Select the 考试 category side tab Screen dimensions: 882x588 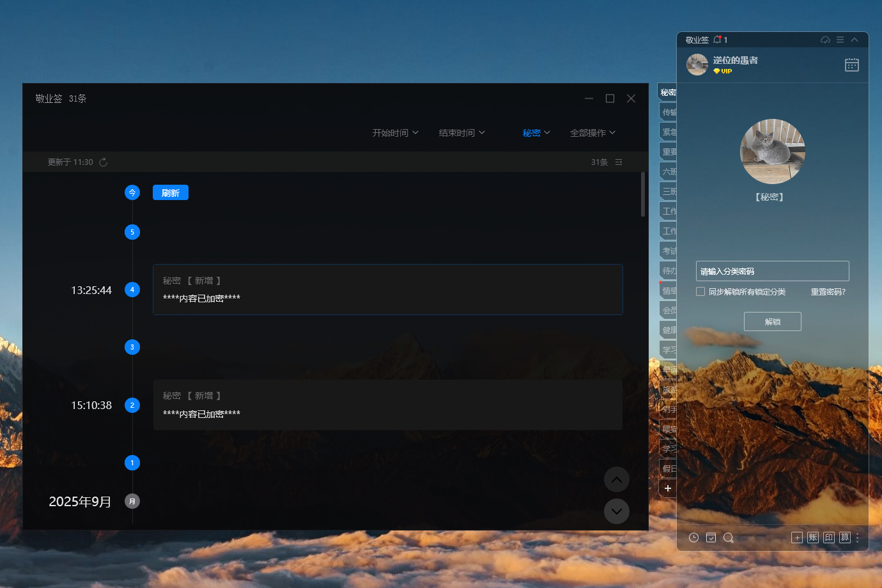click(669, 251)
